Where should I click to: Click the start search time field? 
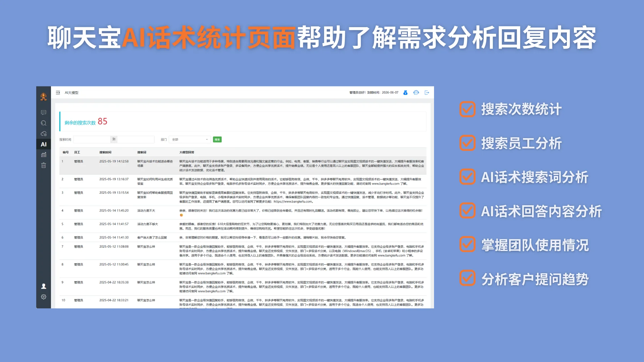[x=92, y=139]
